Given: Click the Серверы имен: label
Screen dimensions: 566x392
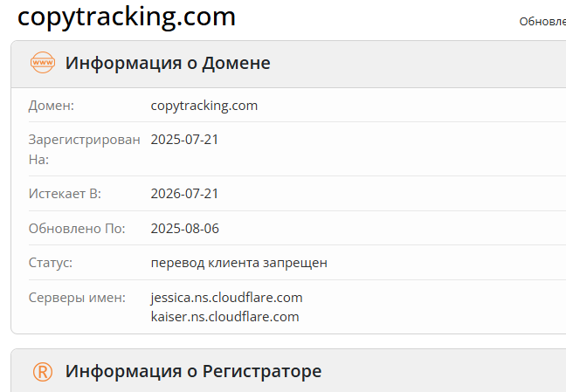Looking at the screenshot, I should pos(78,298).
